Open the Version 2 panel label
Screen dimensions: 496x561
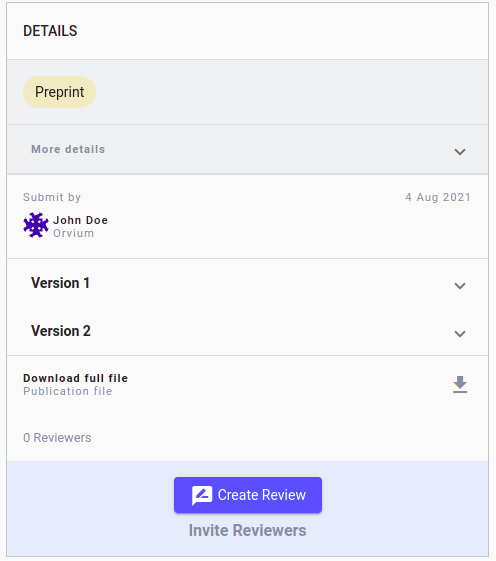[x=61, y=331]
